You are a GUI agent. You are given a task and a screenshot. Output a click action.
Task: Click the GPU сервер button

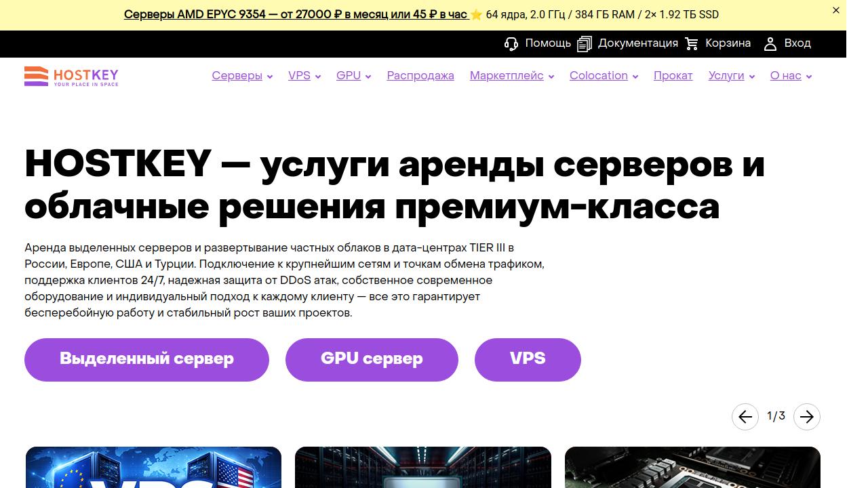[x=372, y=359]
